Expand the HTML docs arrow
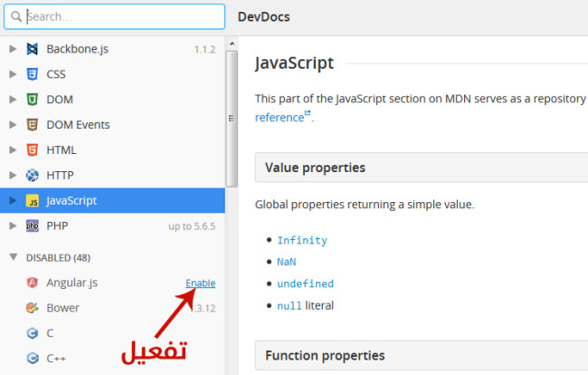Screen dimensions: 588x375 [x=13, y=149]
